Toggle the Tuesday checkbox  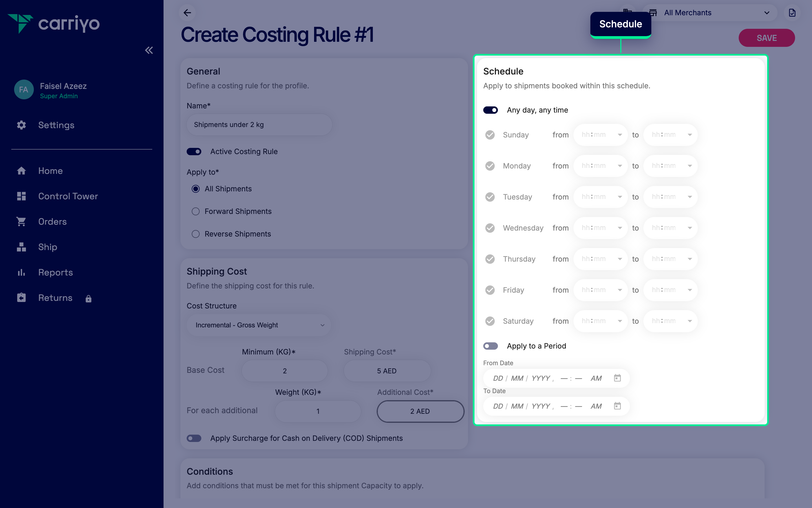pyautogui.click(x=490, y=197)
